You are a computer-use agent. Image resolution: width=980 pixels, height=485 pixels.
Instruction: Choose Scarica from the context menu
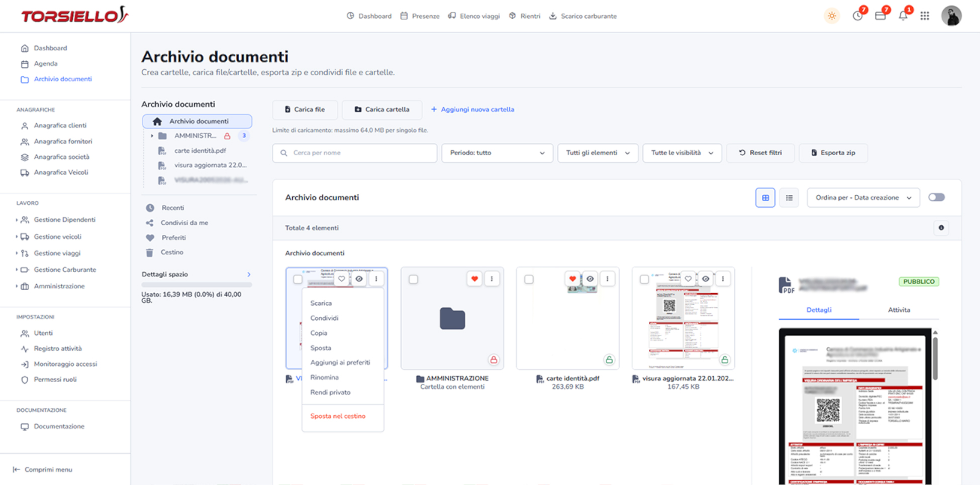[x=321, y=303]
